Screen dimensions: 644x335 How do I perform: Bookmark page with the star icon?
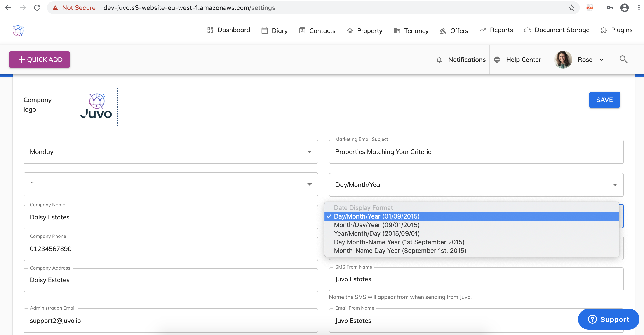point(571,8)
